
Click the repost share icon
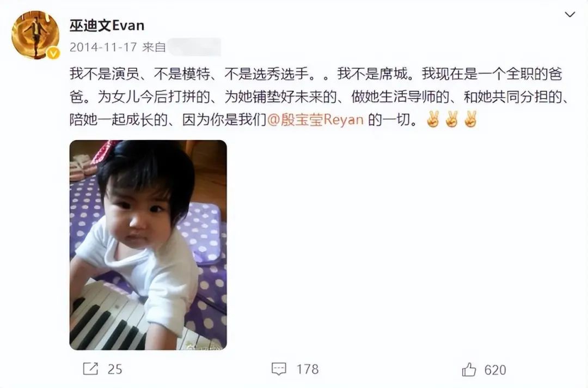(x=90, y=369)
